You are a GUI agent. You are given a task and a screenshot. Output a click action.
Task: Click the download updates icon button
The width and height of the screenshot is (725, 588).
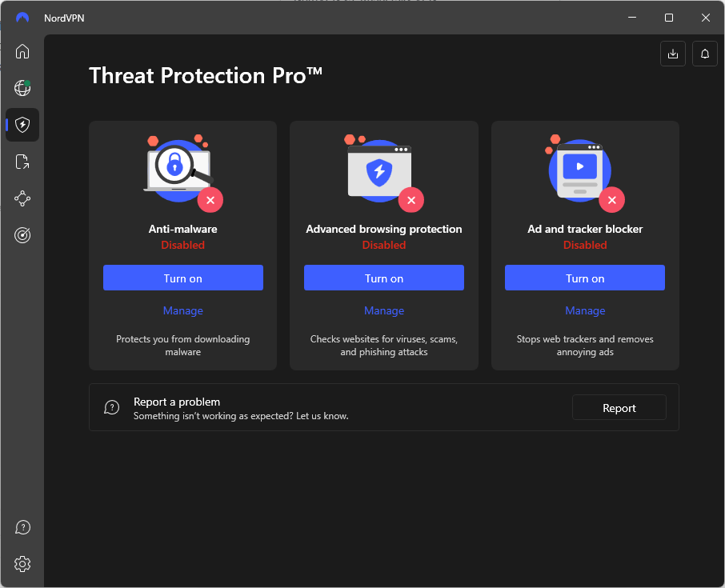(x=673, y=54)
